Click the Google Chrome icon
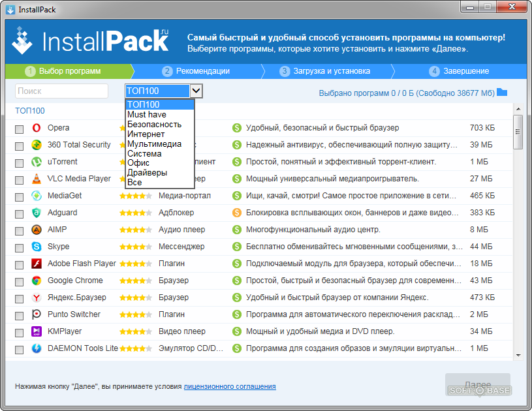 click(37, 281)
